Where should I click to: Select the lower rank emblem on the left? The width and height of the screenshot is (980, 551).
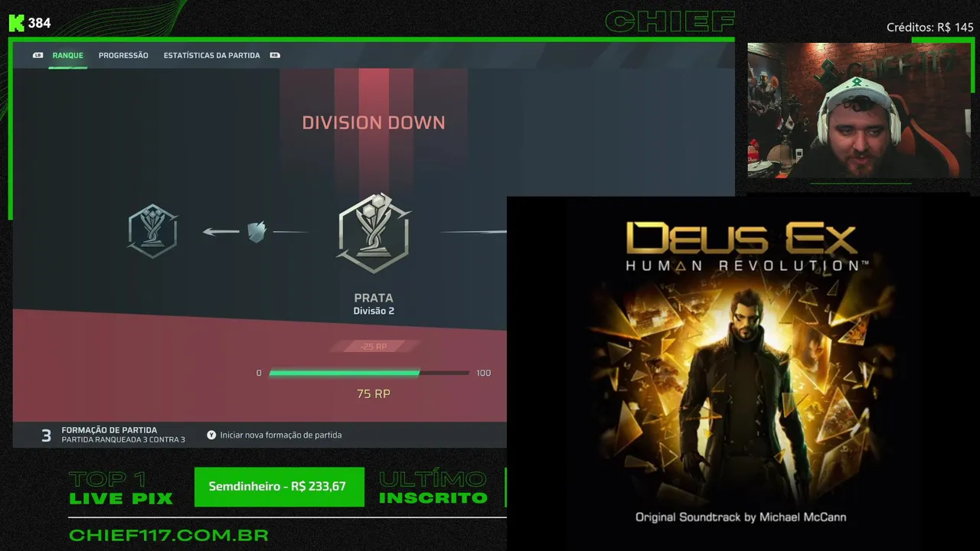(x=152, y=230)
